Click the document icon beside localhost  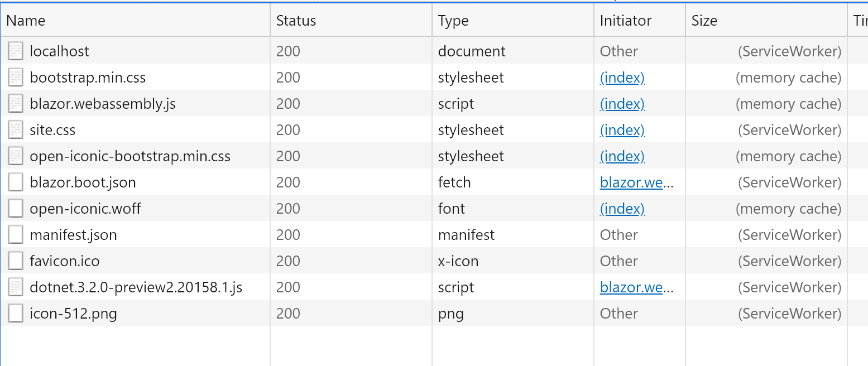(14, 50)
